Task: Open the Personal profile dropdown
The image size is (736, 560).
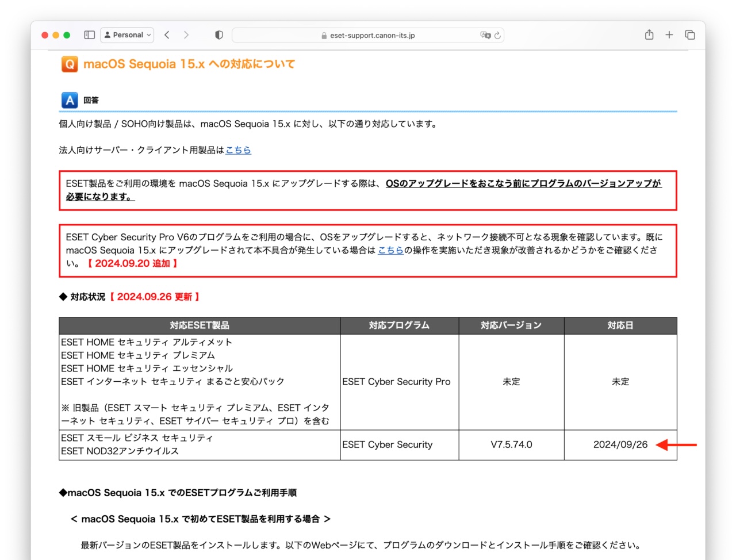Action: pyautogui.click(x=127, y=35)
